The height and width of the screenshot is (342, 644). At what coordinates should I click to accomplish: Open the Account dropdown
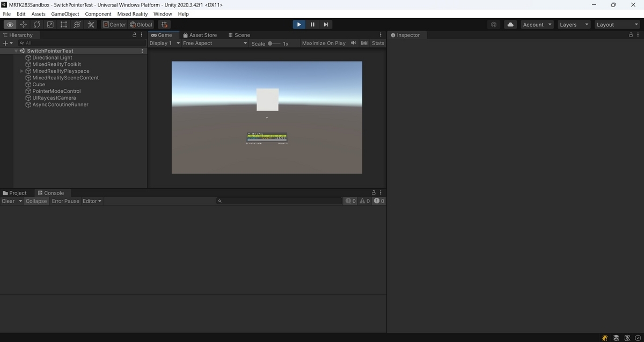pos(537,25)
